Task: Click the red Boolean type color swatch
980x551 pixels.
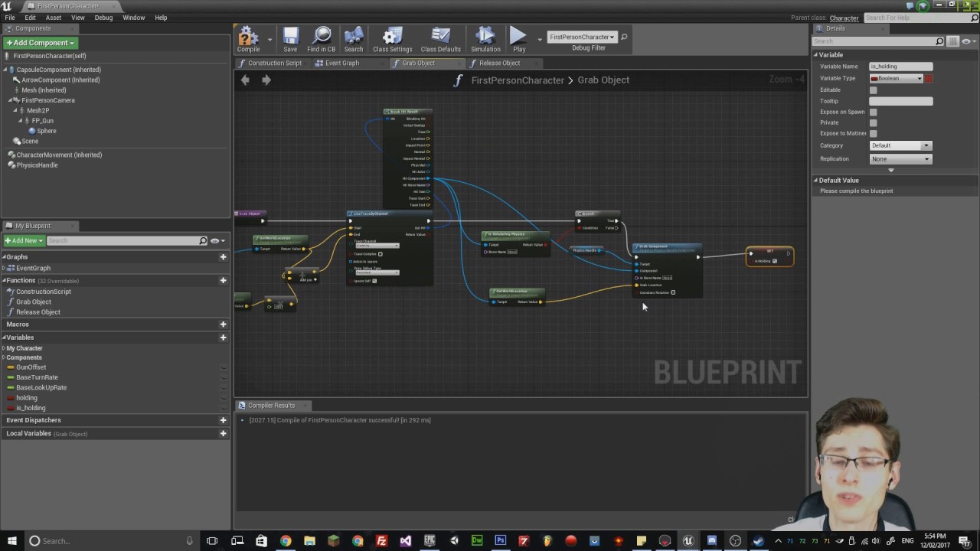Action: click(929, 78)
